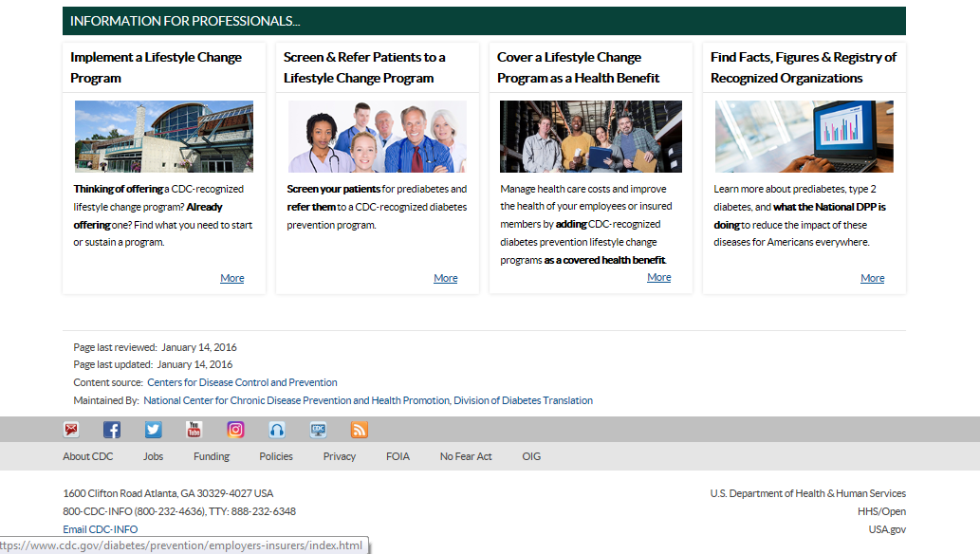Open CDC's Facebook page icon
This screenshot has width=980, height=554.
click(x=112, y=430)
